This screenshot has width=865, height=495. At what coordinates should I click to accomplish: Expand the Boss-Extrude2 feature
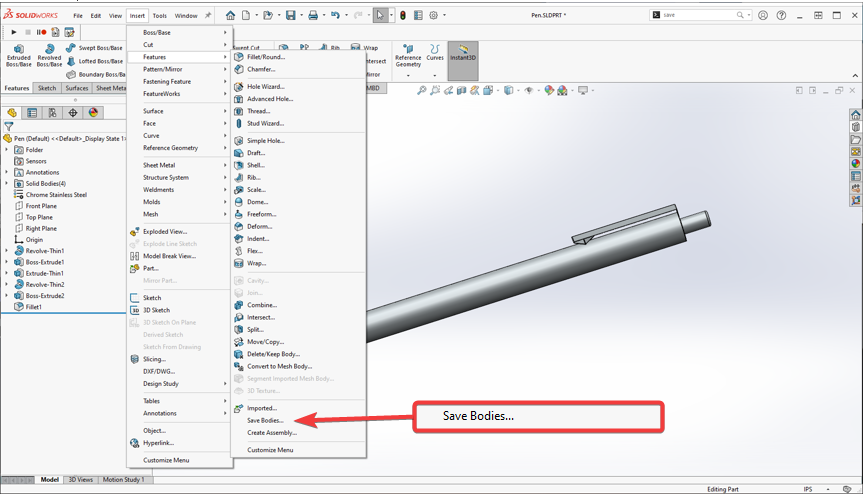click(7, 296)
